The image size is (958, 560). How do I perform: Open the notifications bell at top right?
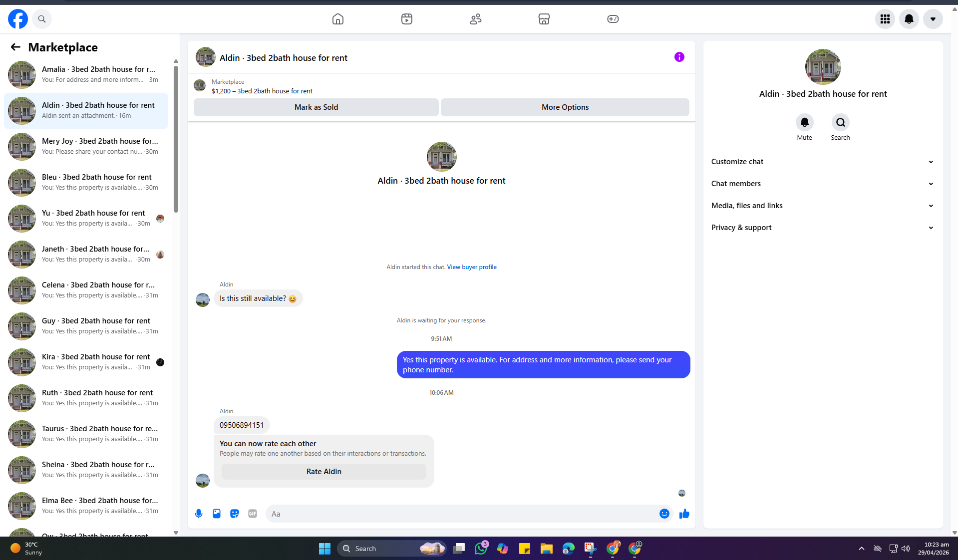point(909,19)
